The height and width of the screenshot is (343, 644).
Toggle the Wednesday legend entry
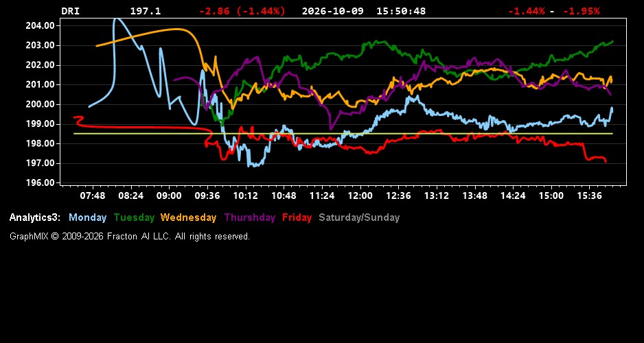click(x=189, y=217)
